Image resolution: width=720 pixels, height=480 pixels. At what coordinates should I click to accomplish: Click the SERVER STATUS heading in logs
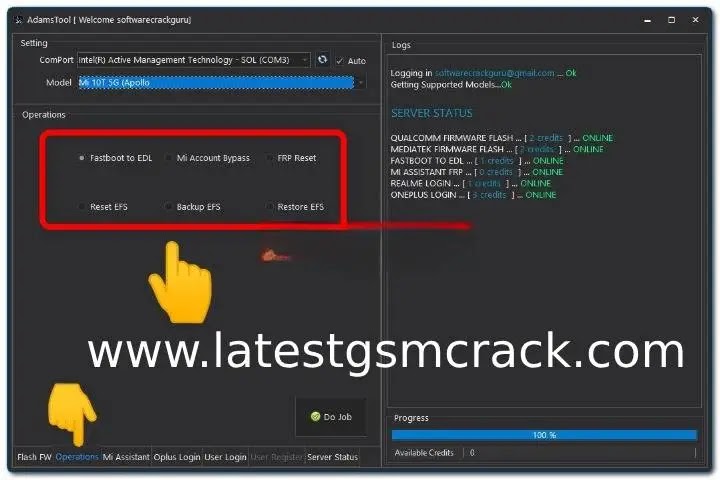tap(432, 113)
